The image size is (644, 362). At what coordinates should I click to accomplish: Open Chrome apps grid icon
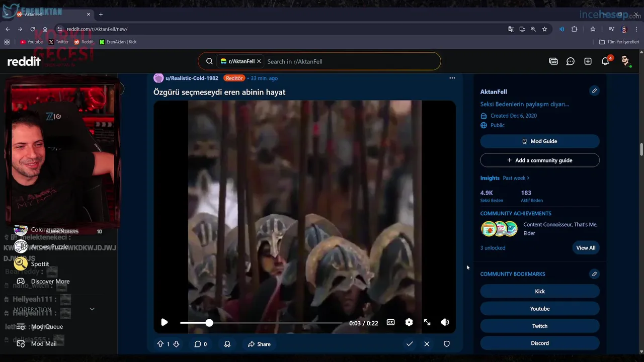pos(7,42)
